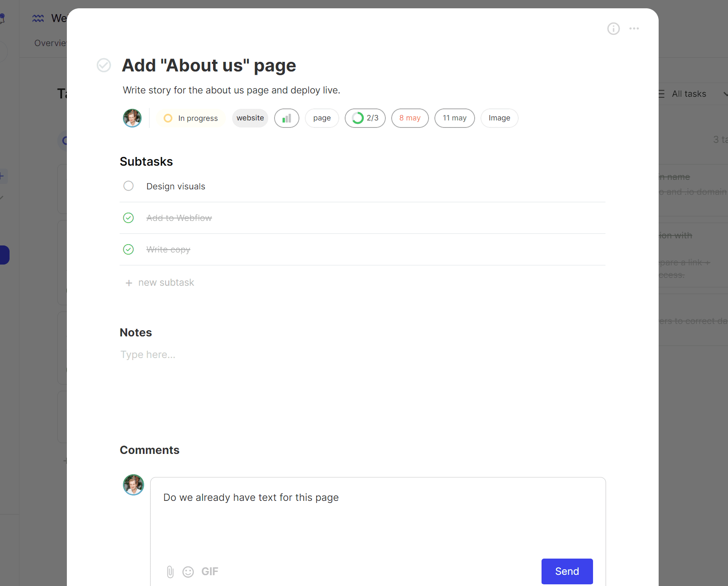
Task: Open the Design visuals subtask text
Action: 176,186
